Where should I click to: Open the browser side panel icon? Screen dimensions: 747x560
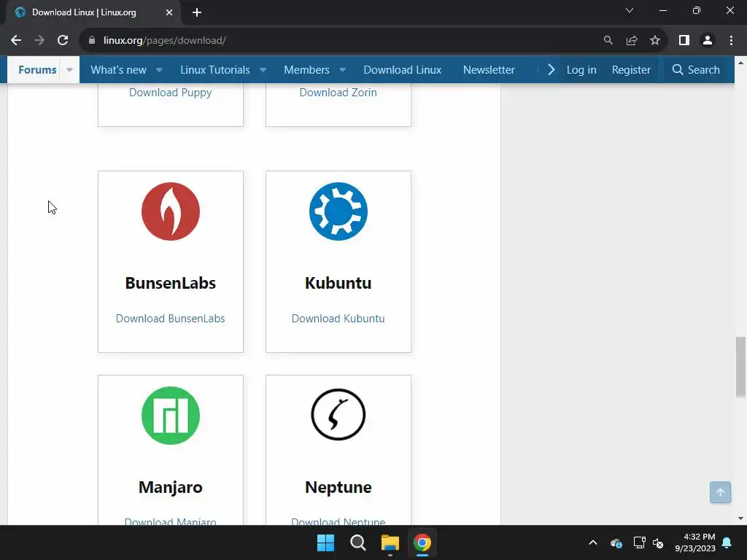click(684, 41)
